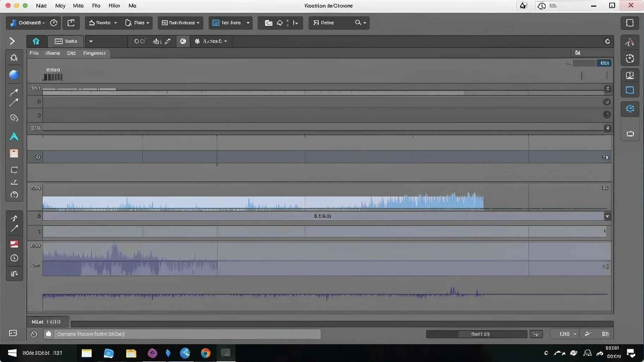Toggle the round button on track row 8
The image size is (644, 362).
(x=607, y=102)
